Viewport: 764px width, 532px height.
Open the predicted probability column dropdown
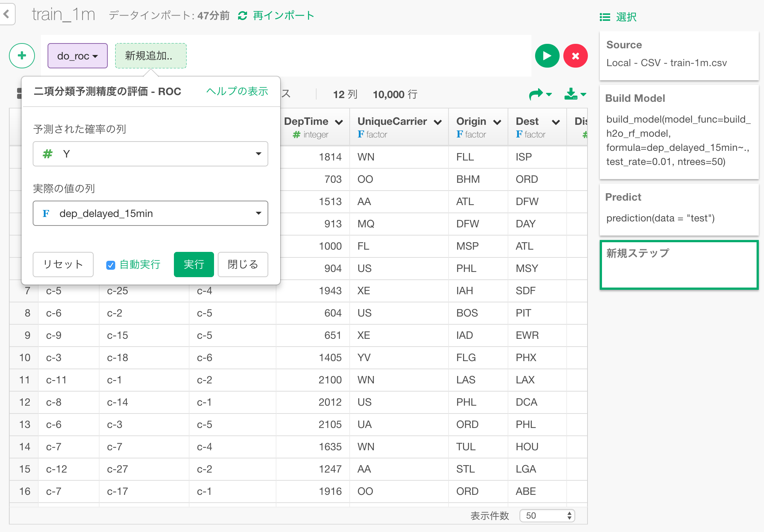150,154
